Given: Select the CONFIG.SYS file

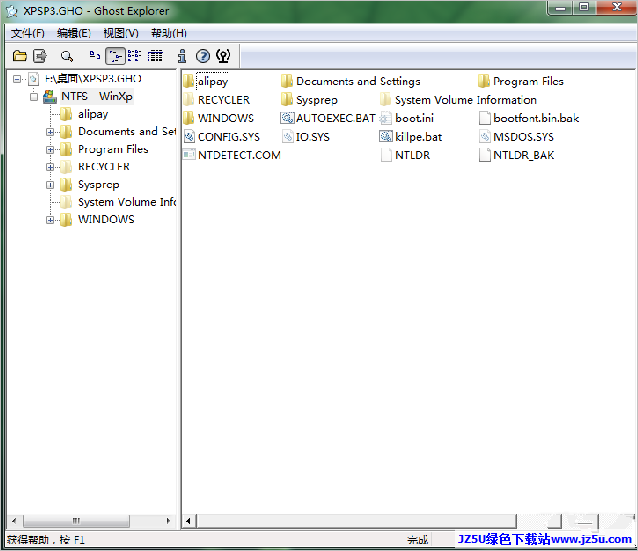Looking at the screenshot, I should coord(222,137).
